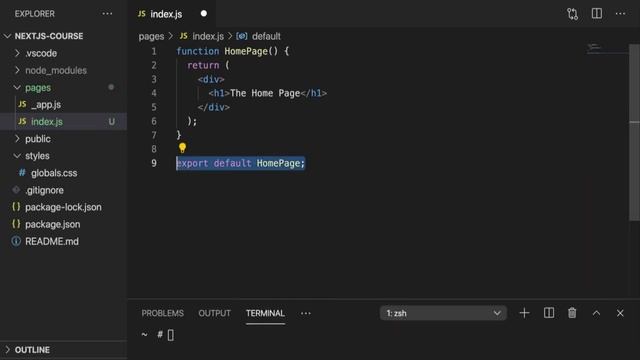Image resolution: width=640 pixels, height=360 pixels.
Task: Collapse the styles folder
Action: (17, 156)
